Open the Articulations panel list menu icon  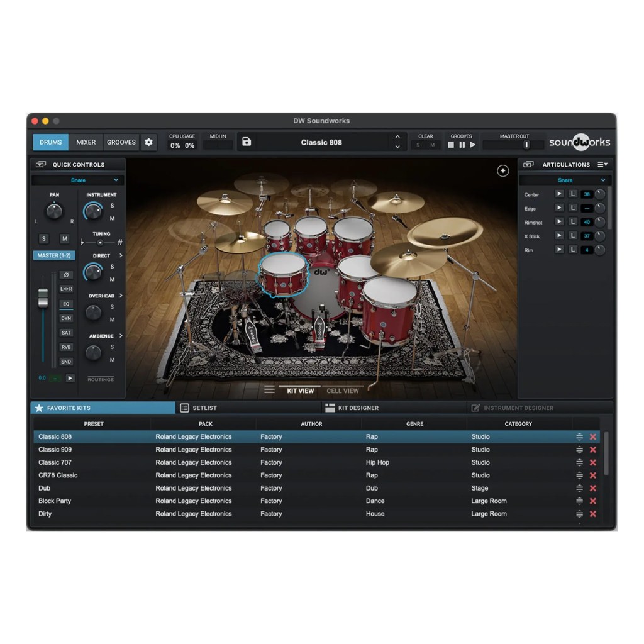coord(602,165)
